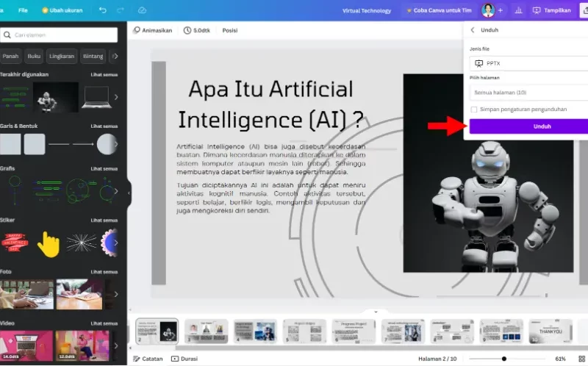Image resolution: width=588 pixels, height=366 pixels.
Task: Open Catatan notes
Action: [148, 359]
